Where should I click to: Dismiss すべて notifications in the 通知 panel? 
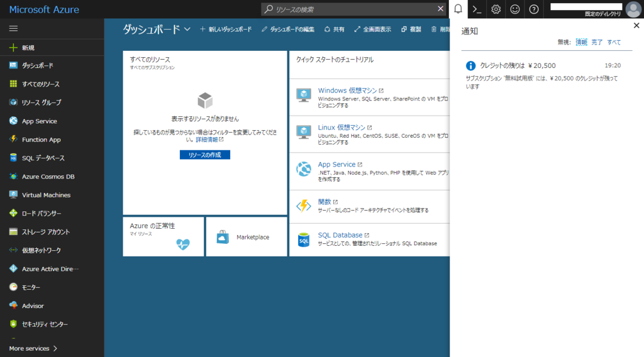614,42
